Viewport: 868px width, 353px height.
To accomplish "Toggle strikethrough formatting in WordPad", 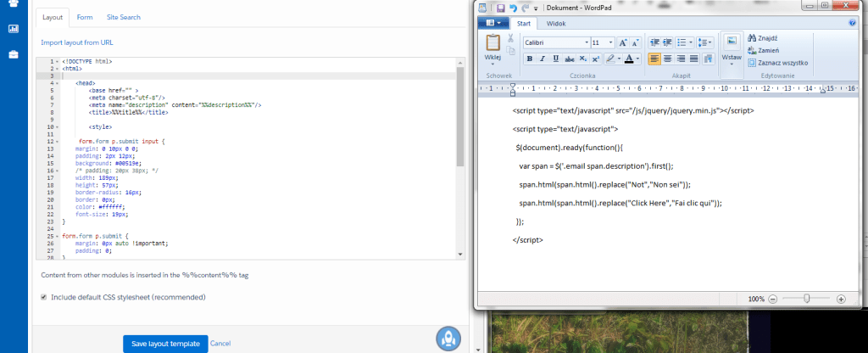I will (569, 59).
